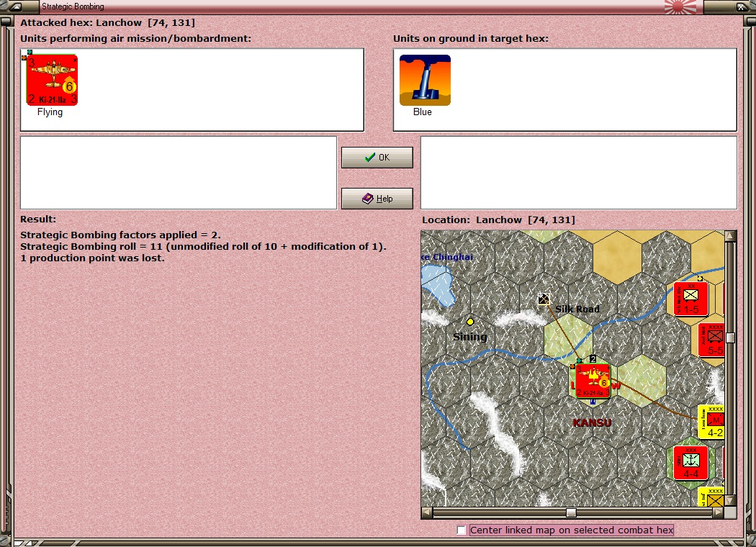Click the 'Units performing air mission/bombardment:' heading
756x547 pixels.
point(135,39)
